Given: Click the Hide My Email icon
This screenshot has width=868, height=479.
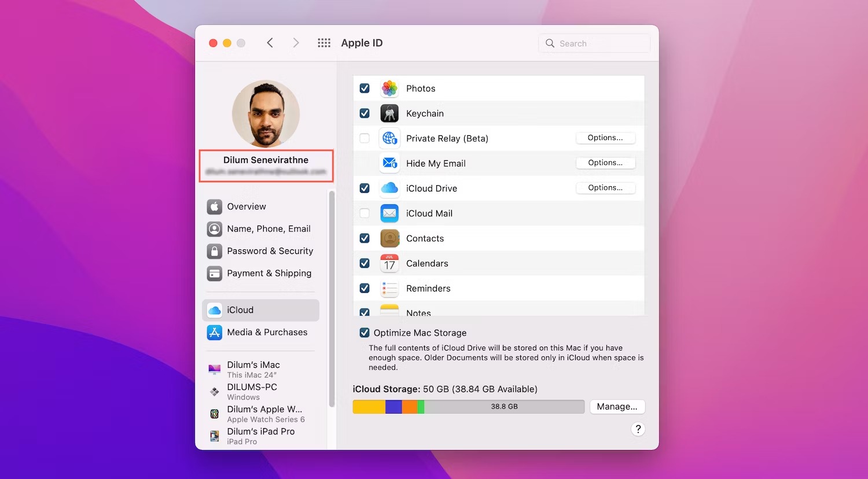Looking at the screenshot, I should point(389,163).
